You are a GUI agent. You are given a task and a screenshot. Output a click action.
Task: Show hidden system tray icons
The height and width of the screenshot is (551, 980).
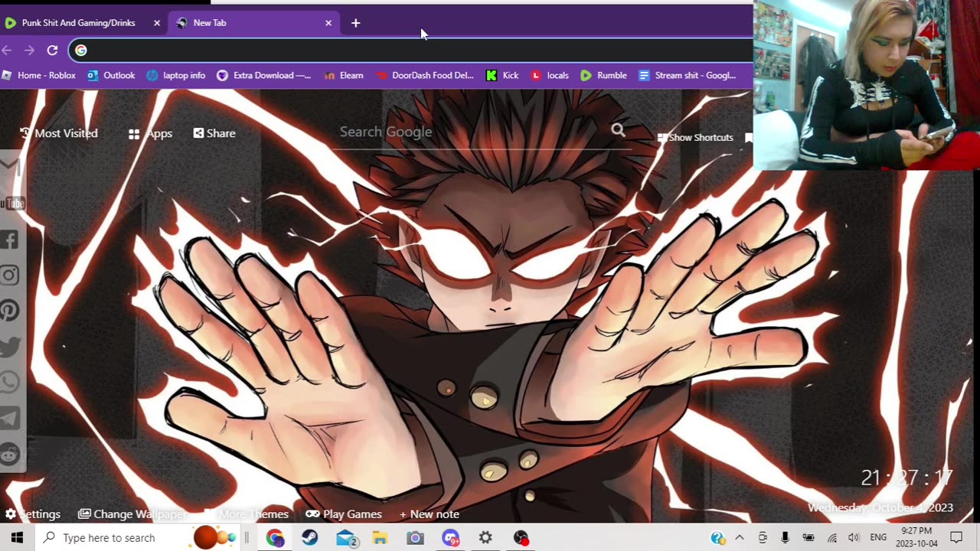point(740,538)
